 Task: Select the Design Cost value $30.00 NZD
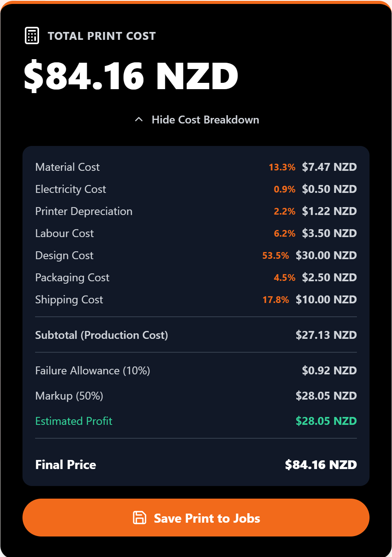coord(327,255)
